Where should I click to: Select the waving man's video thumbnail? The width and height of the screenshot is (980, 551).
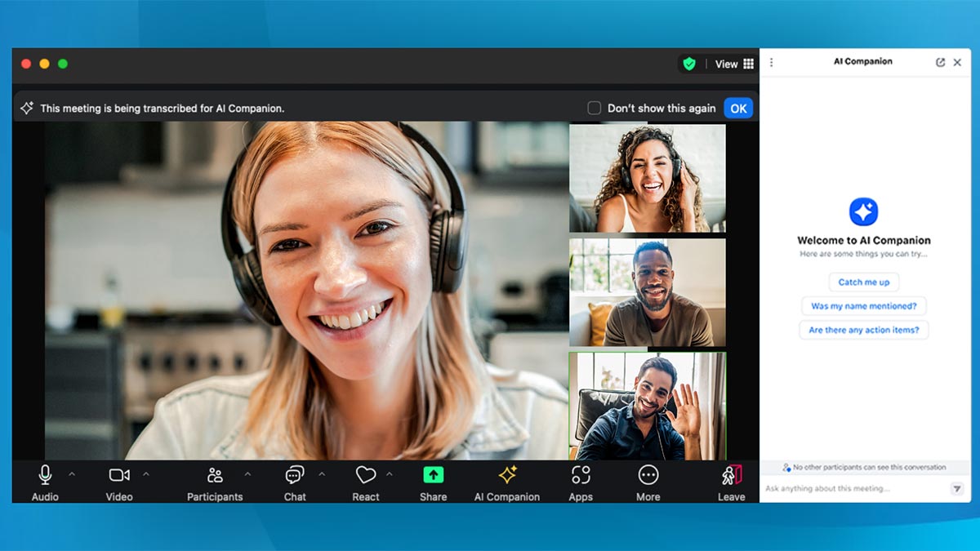click(x=647, y=406)
